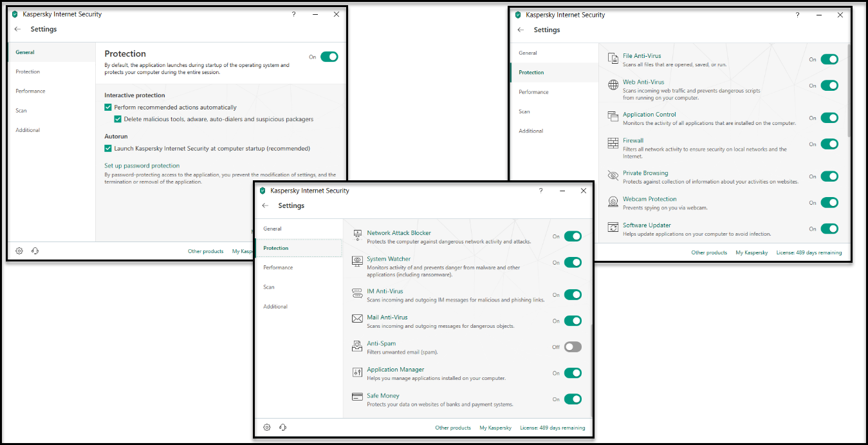Uncheck Launch Kaspersky at computer startup

(x=108, y=148)
